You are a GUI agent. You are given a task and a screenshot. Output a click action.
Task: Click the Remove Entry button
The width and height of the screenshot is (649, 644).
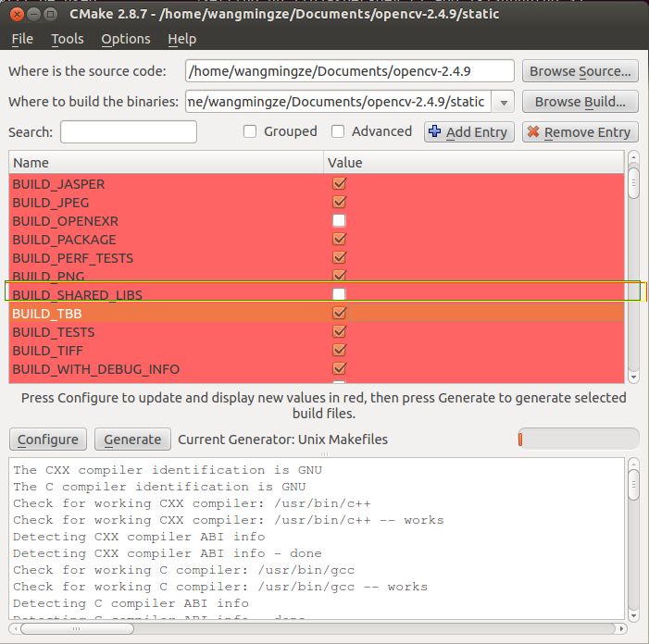(x=580, y=132)
